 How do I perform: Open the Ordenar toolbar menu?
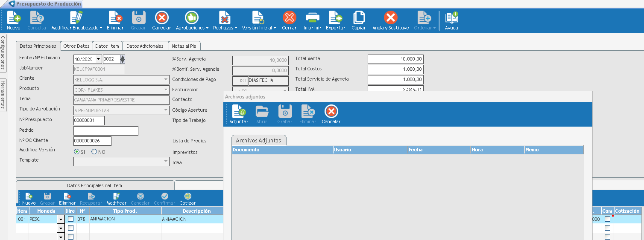(x=424, y=20)
